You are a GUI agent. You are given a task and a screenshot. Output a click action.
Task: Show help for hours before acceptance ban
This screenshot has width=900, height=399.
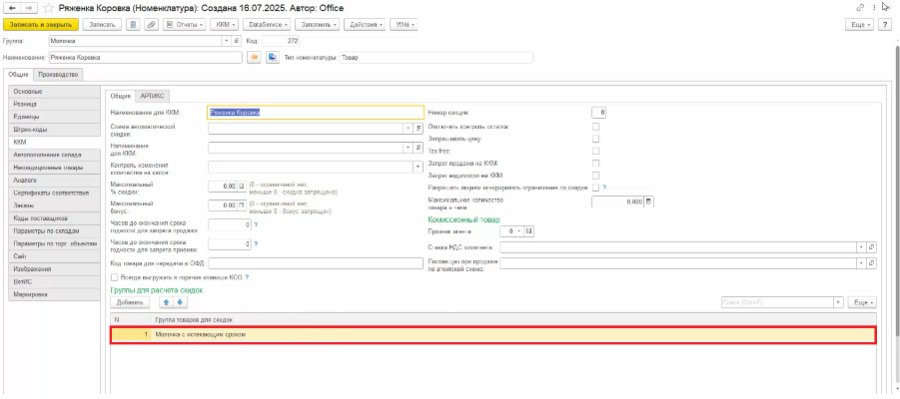pyautogui.click(x=255, y=244)
